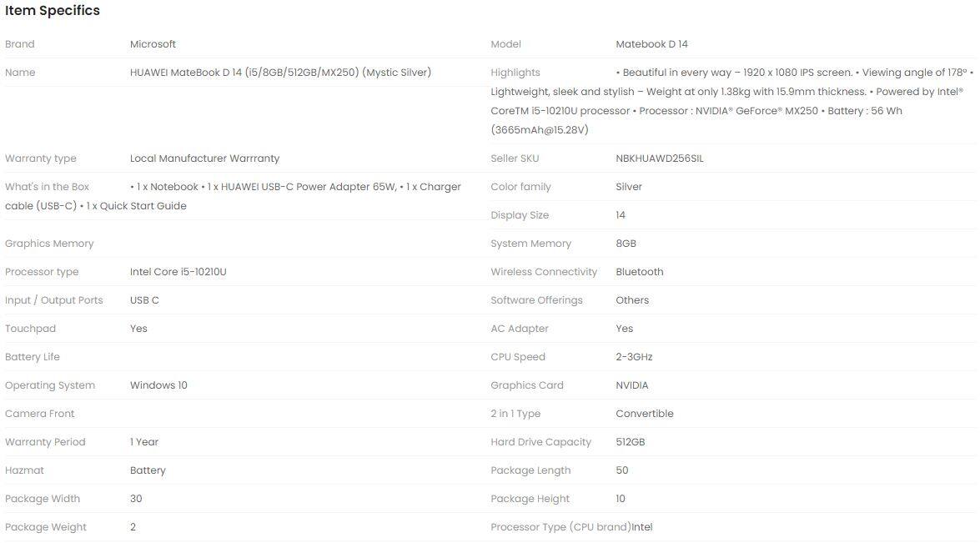Click the Microsoft brand value
This screenshot has width=980, height=543.
[x=153, y=44]
